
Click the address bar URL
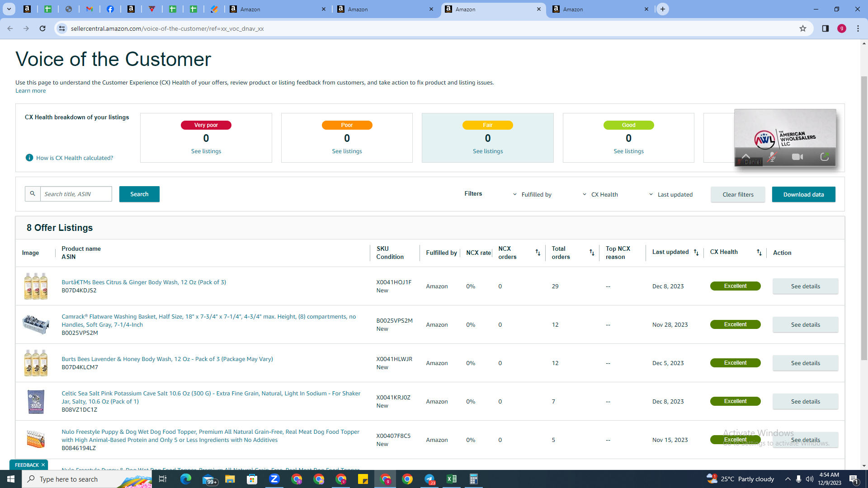(x=167, y=28)
